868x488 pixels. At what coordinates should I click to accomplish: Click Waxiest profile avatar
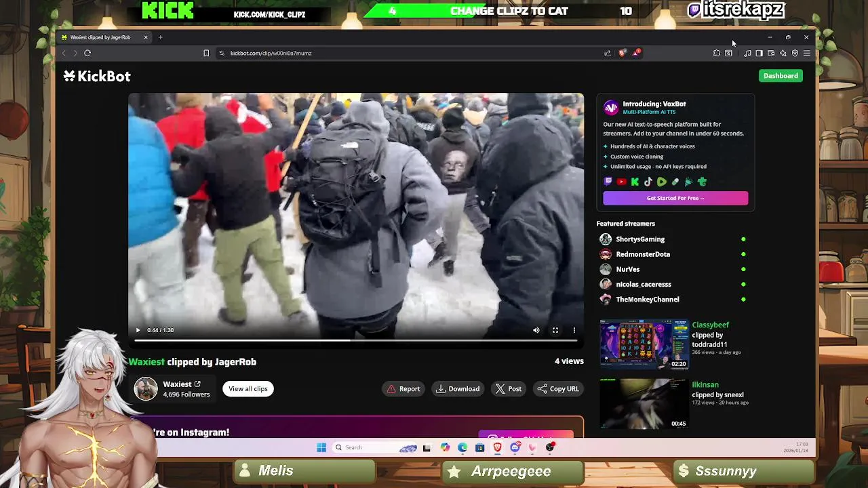(x=145, y=389)
